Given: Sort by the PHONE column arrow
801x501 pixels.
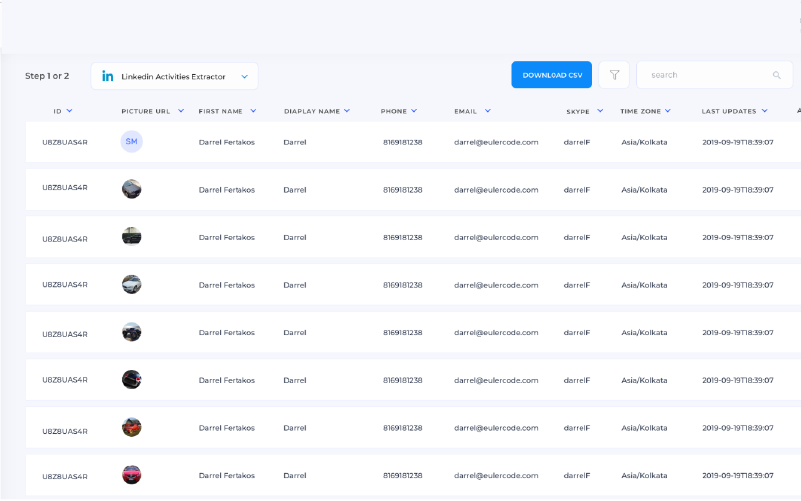Looking at the screenshot, I should (x=414, y=111).
